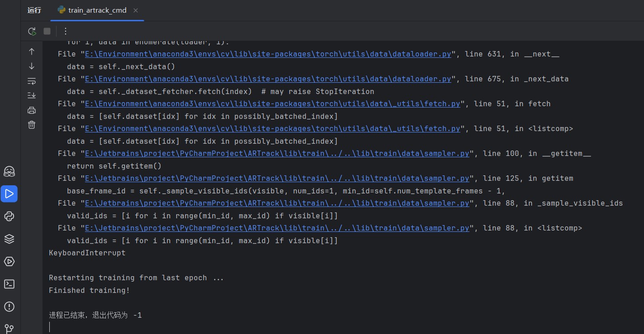Toggle scroll to end of console
Image resolution: width=644 pixels, height=334 pixels.
tap(32, 95)
